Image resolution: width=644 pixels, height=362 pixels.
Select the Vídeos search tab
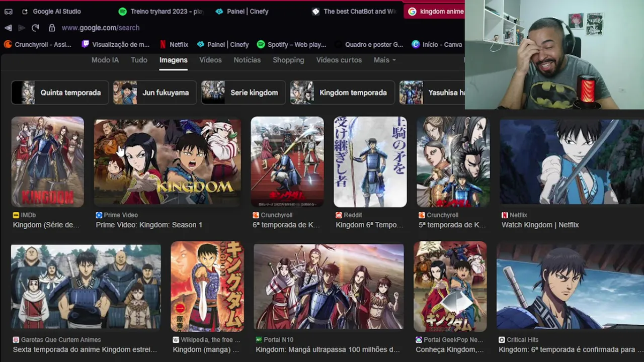click(x=210, y=60)
